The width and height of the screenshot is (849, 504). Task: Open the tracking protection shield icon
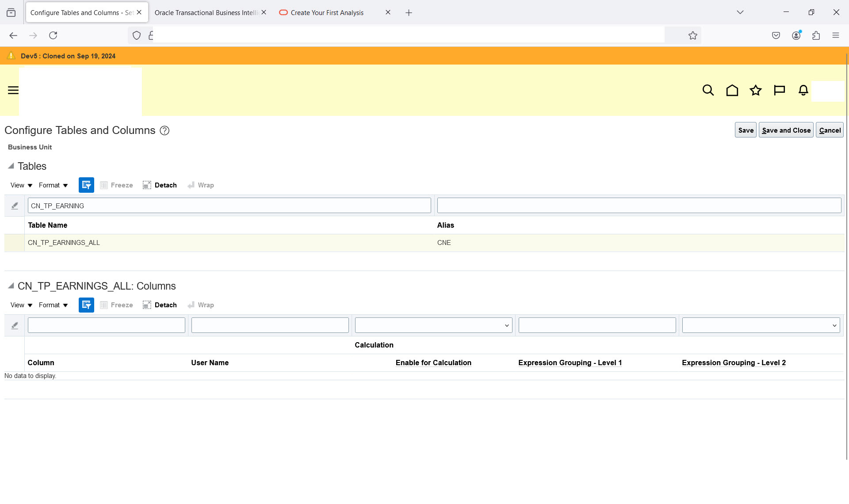(137, 35)
